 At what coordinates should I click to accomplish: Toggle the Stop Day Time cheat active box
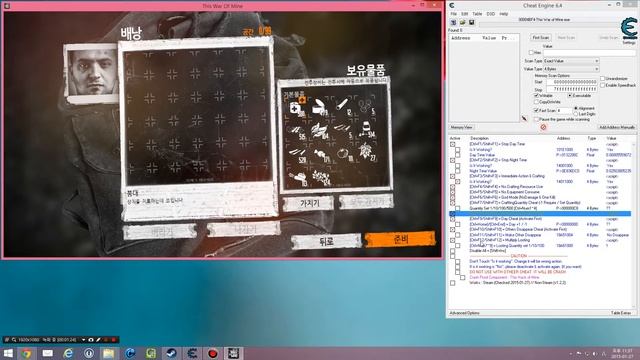click(452, 144)
